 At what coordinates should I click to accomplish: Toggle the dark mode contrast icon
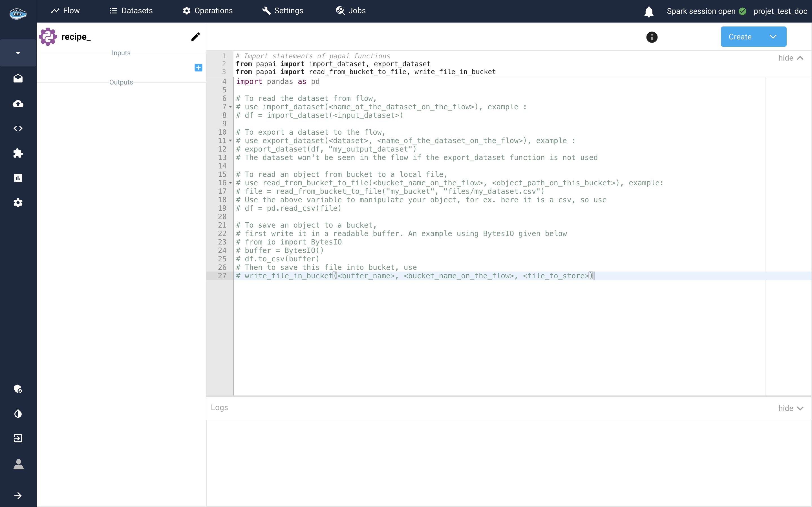tap(18, 413)
